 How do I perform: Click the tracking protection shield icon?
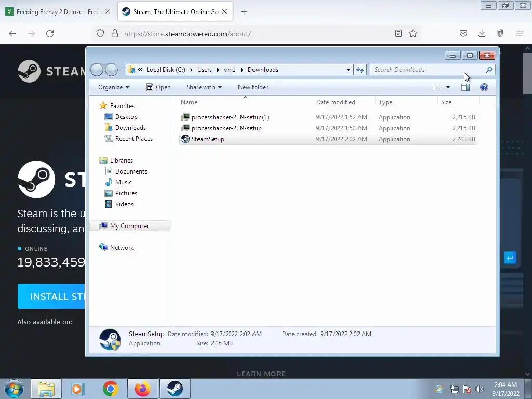click(100, 34)
